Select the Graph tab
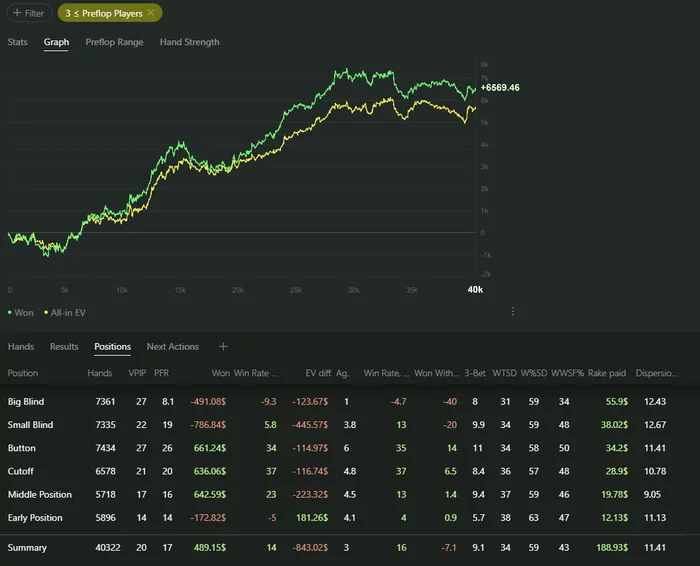Image resolution: width=700 pixels, height=566 pixels. (x=56, y=42)
